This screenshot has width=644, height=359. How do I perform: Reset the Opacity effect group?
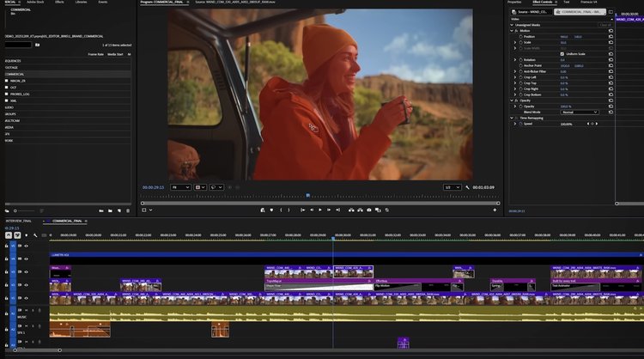pos(611,100)
